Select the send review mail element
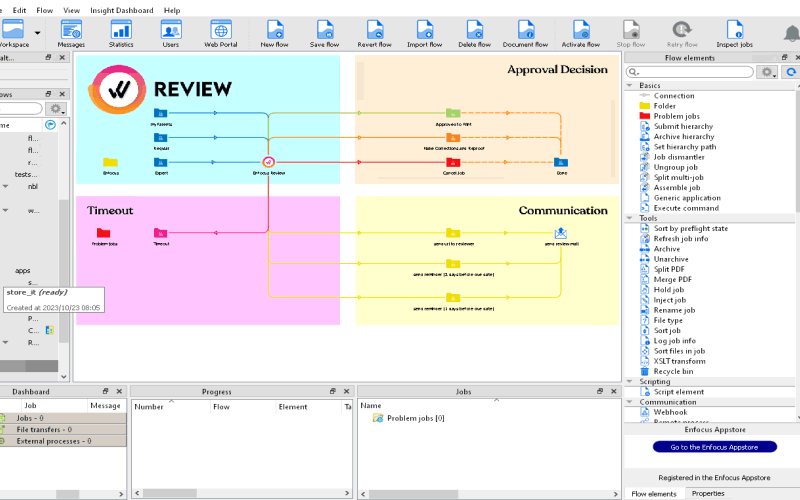The width and height of the screenshot is (800, 500). (x=561, y=233)
